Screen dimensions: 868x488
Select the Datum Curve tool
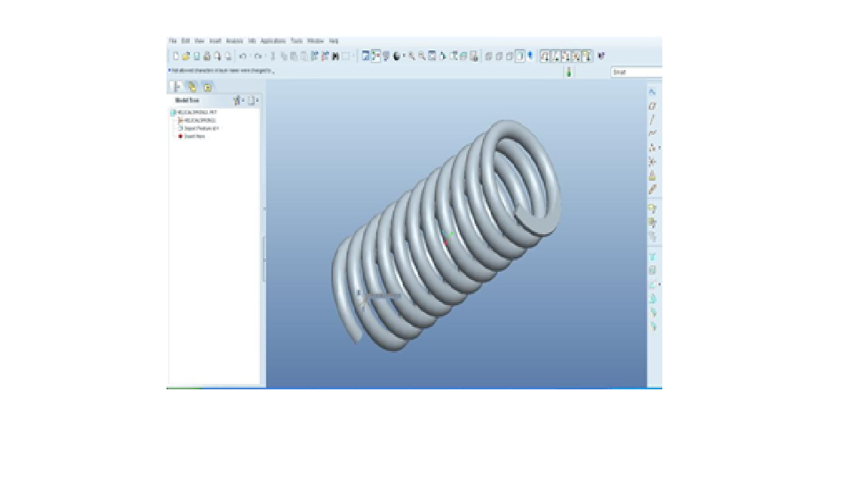pos(652,133)
